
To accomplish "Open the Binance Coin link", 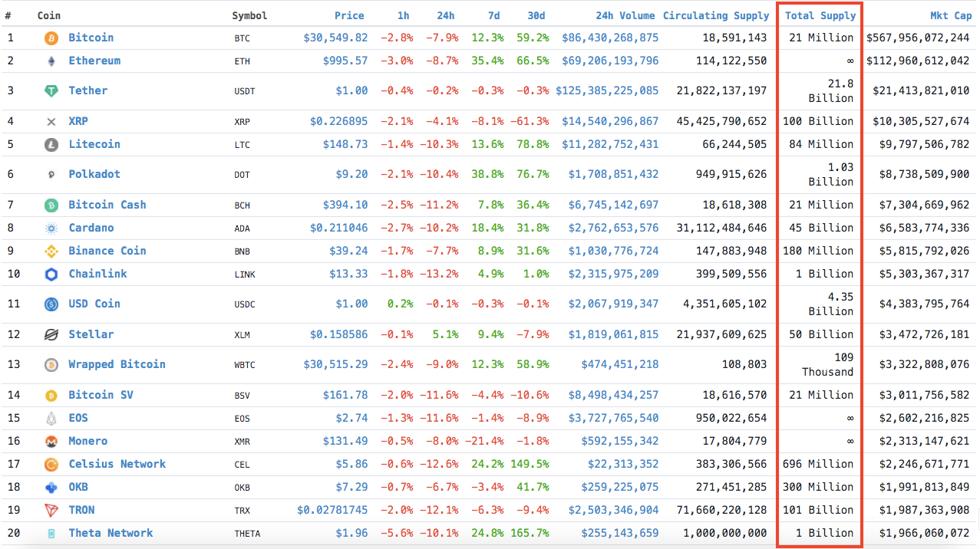I will (x=107, y=251).
